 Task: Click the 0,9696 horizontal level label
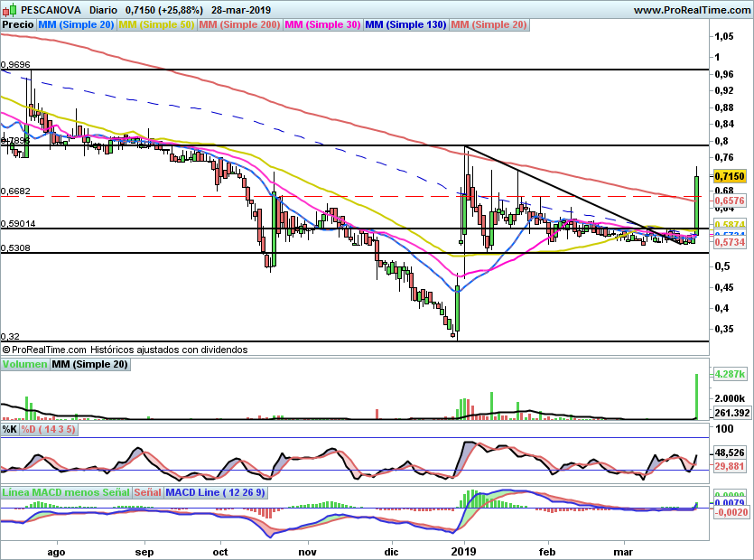[x=16, y=65]
